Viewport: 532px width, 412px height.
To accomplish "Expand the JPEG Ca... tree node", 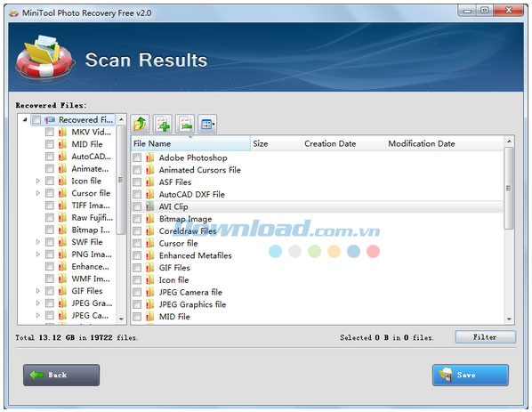I will 38,315.
